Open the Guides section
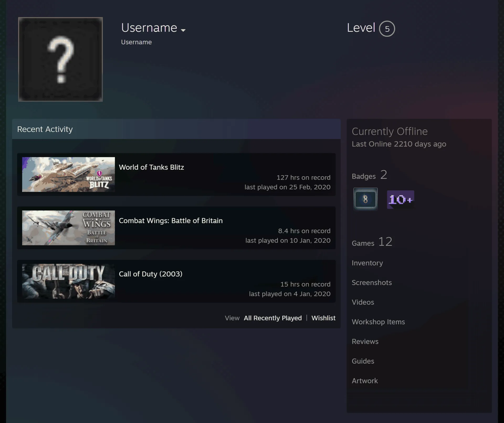This screenshot has height=423, width=504. click(363, 361)
